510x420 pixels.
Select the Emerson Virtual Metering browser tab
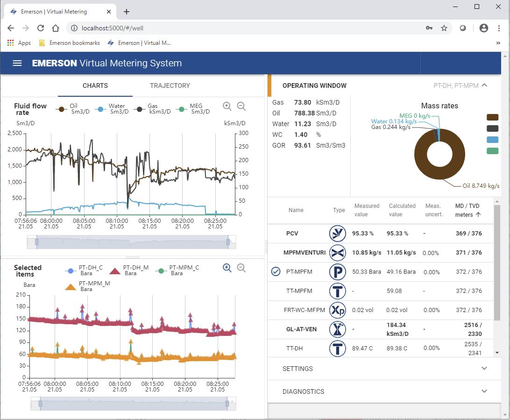pyautogui.click(x=60, y=12)
